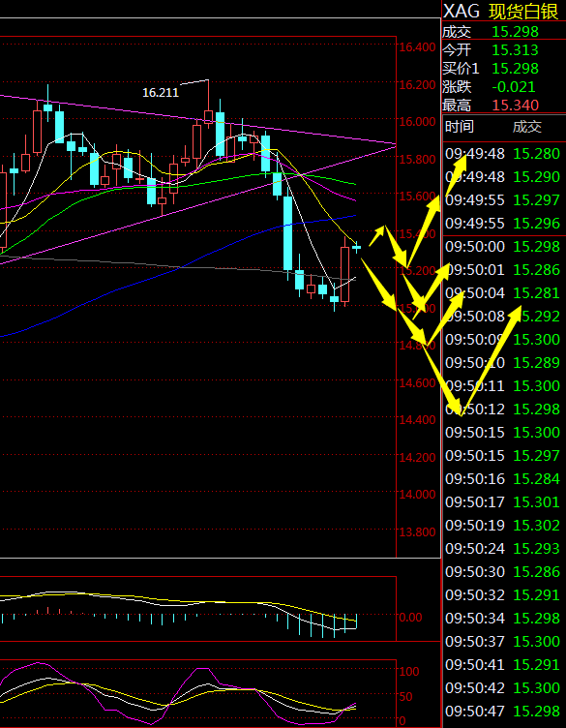Click the large red rebound candlestick

pyautogui.click(x=344, y=268)
